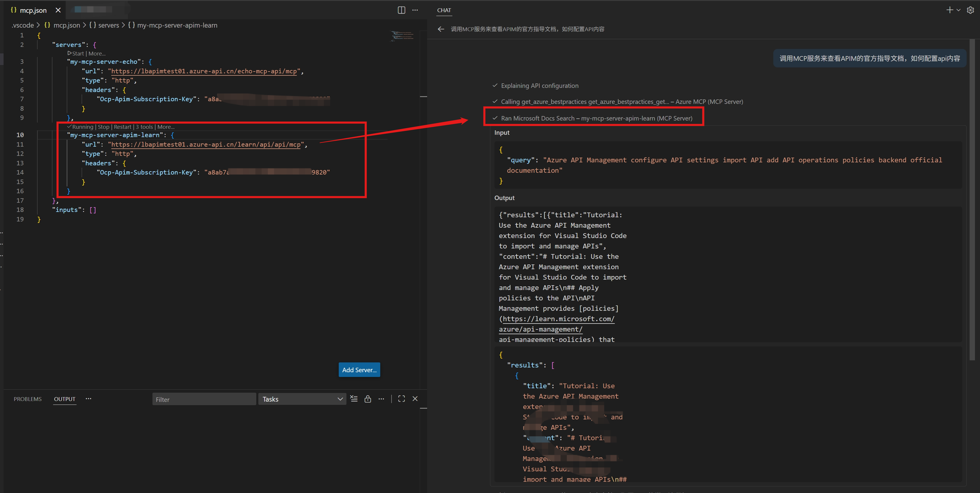Screen dimensions: 980x493
Task: Click the Add Server button
Action: click(359, 370)
